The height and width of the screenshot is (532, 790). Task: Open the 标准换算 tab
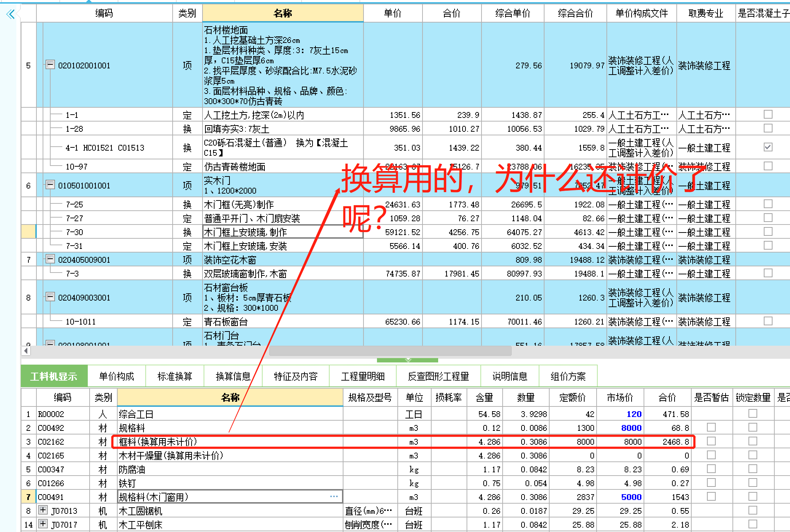(x=175, y=376)
